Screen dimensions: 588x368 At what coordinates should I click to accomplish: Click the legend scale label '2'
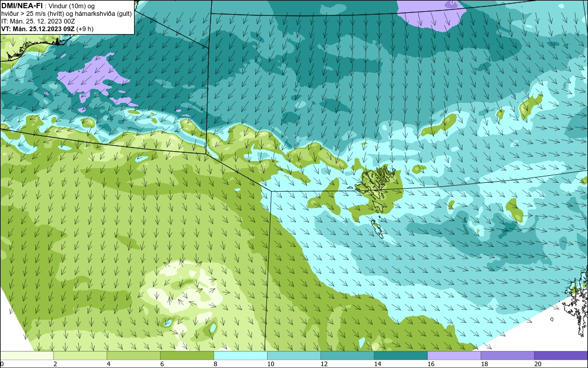pos(55,364)
